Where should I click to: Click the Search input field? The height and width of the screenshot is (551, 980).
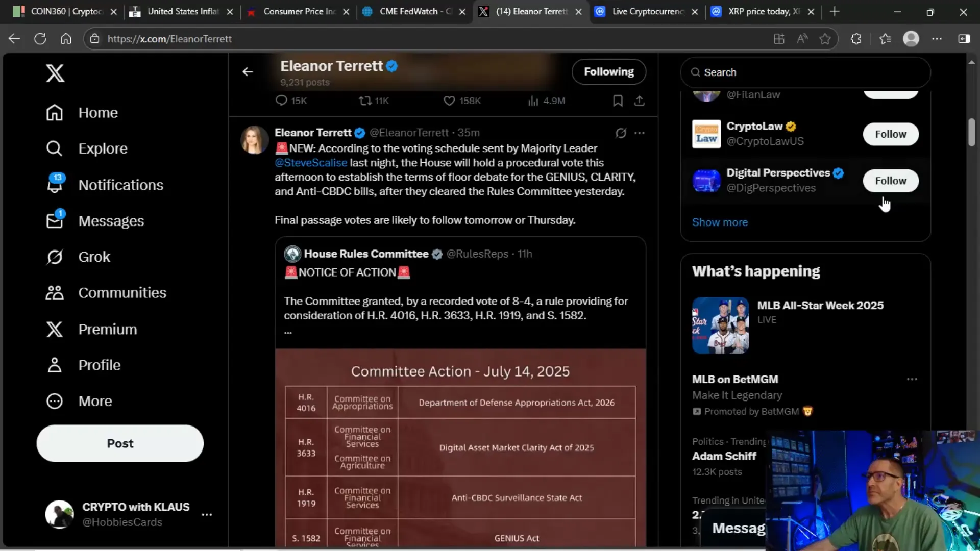click(x=805, y=72)
